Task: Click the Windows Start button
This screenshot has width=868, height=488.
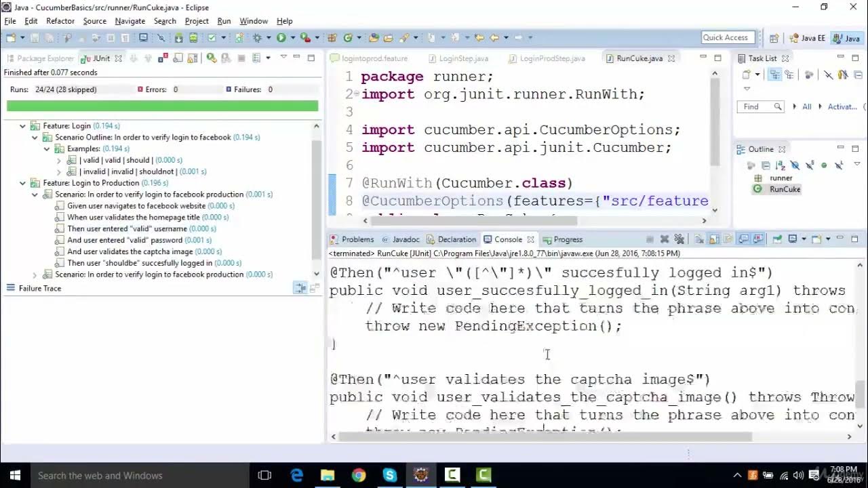Action: [x=14, y=475]
